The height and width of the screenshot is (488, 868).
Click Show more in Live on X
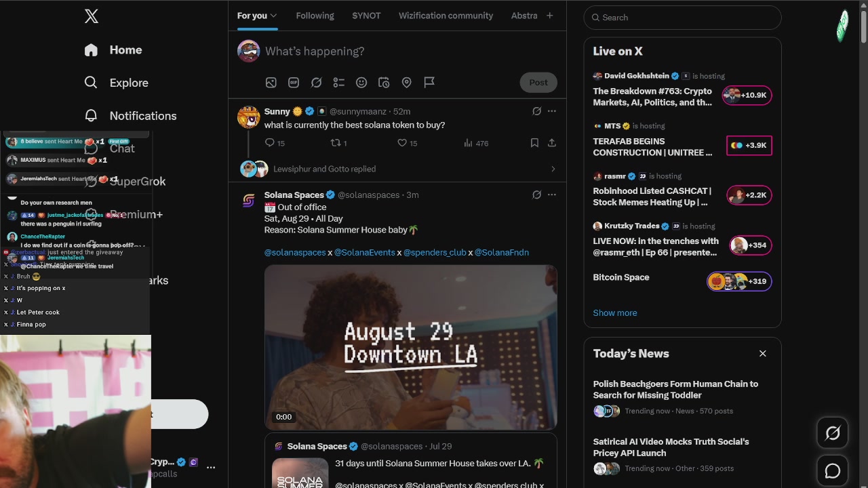615,313
